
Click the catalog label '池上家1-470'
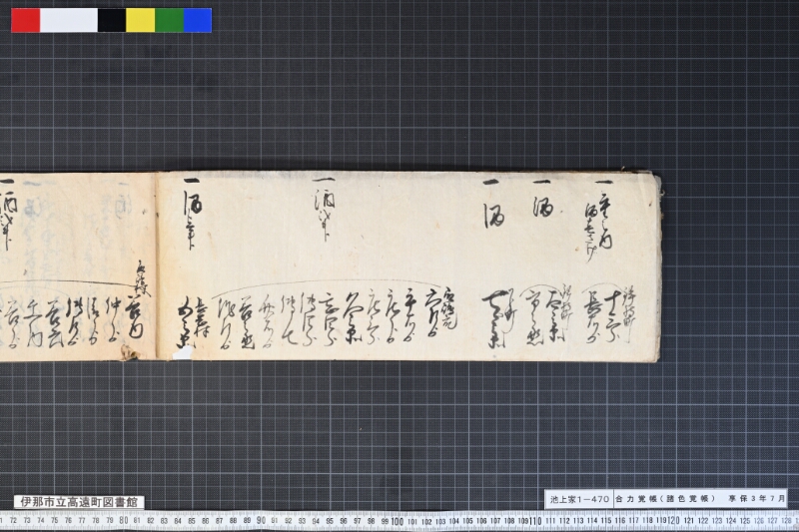point(579,499)
